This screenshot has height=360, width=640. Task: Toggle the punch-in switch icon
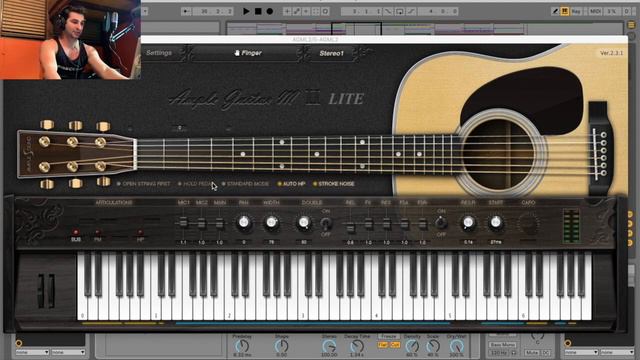(x=388, y=11)
